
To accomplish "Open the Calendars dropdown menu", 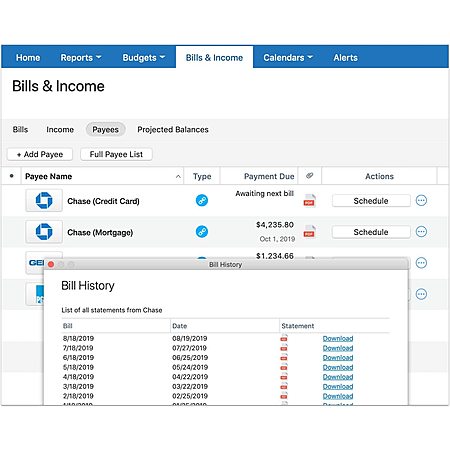I will [x=288, y=58].
